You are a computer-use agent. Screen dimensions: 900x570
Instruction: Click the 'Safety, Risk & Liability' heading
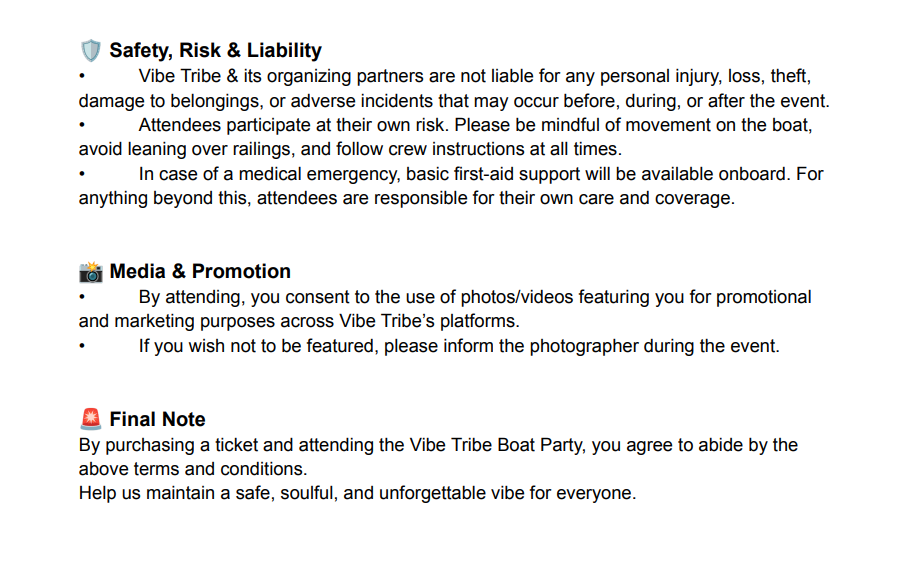(x=215, y=51)
